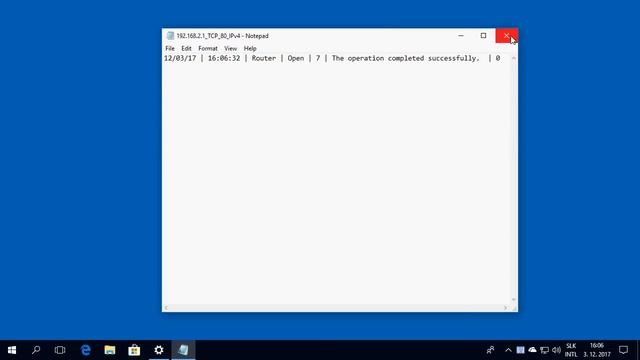Open Task View
This screenshot has height=360, width=640.
(60, 350)
